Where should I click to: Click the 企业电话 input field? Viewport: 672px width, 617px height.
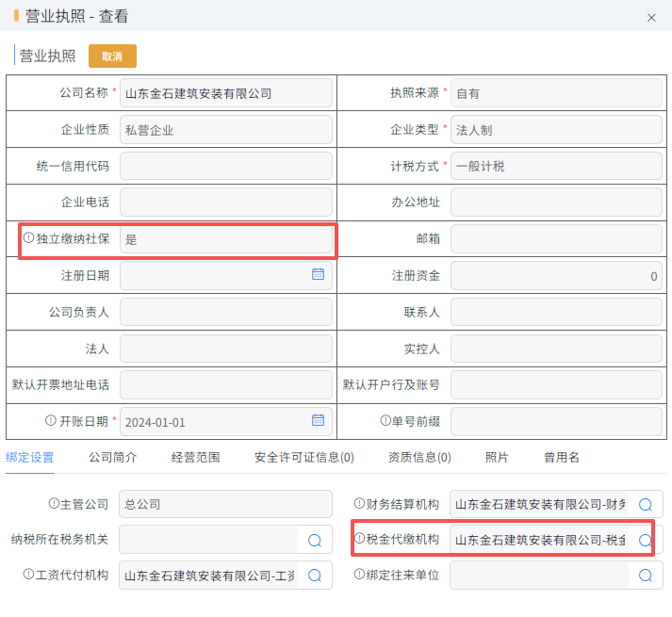coord(226,203)
